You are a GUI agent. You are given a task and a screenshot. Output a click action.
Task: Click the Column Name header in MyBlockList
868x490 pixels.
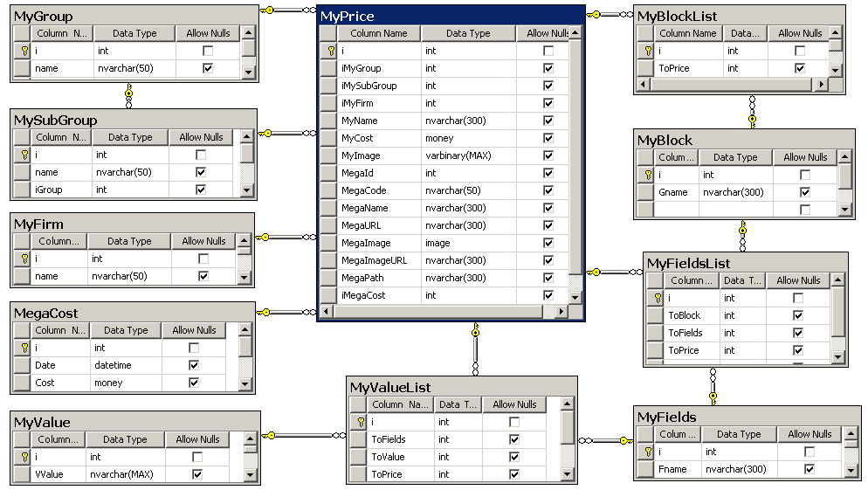point(688,33)
